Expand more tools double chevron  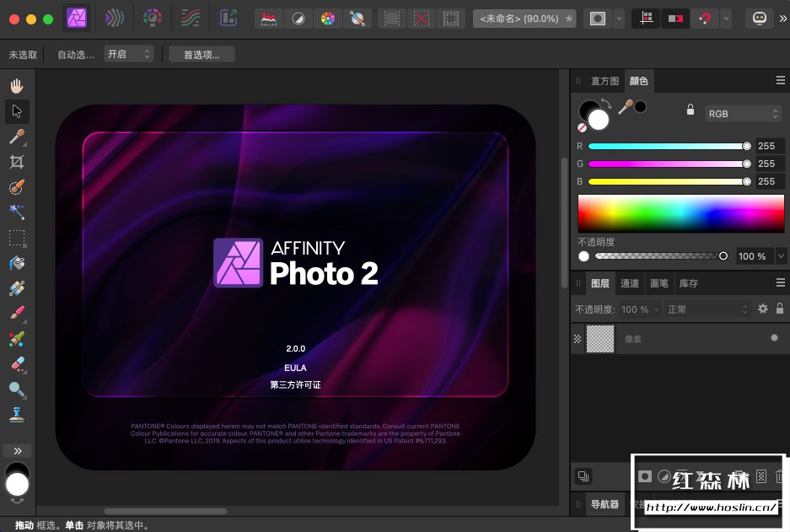click(18, 451)
